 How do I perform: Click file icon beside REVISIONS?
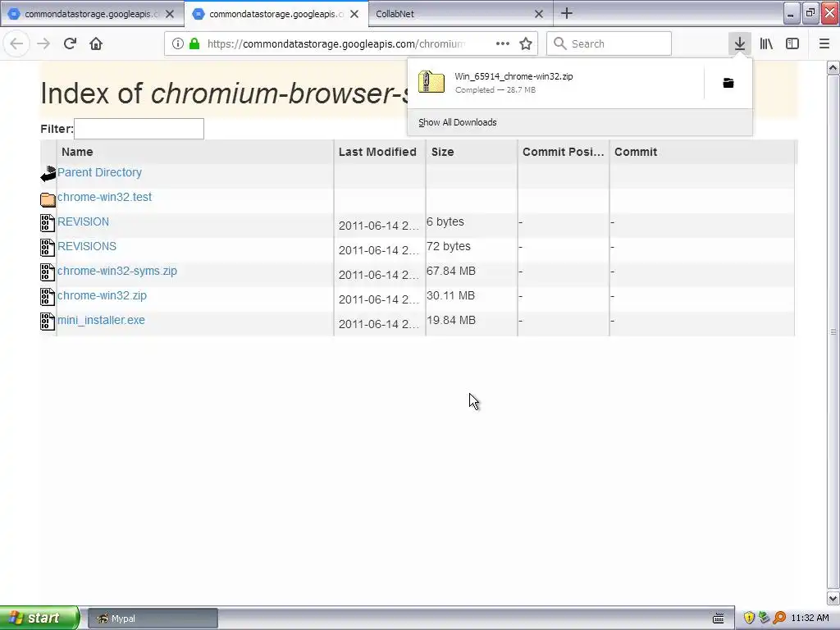(x=48, y=248)
